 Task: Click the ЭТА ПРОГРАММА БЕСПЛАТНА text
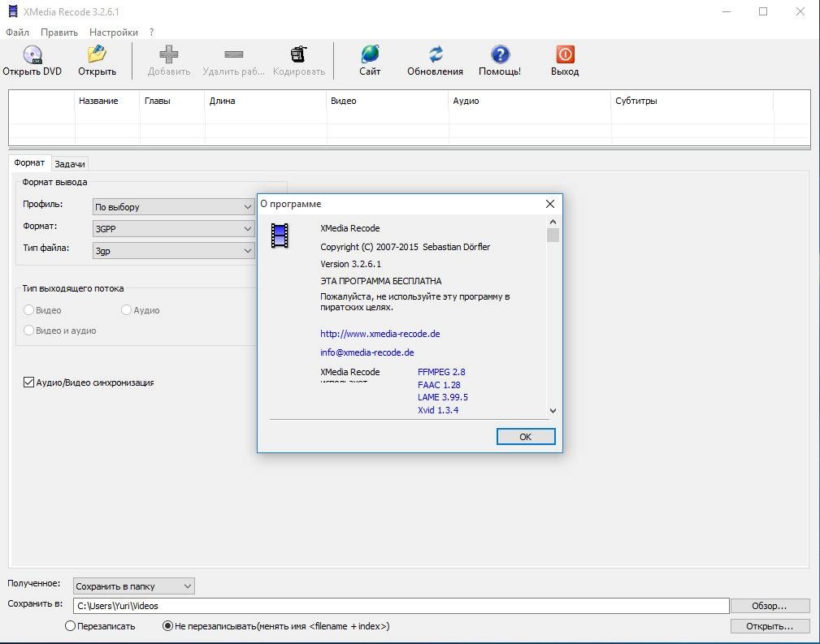(380, 281)
